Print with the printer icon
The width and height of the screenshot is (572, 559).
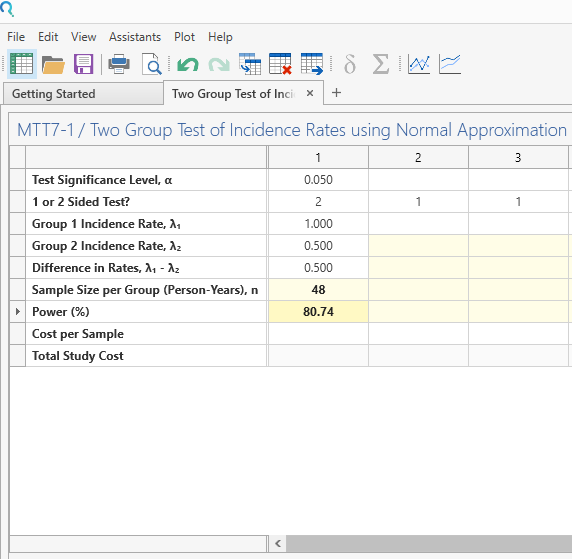119,64
